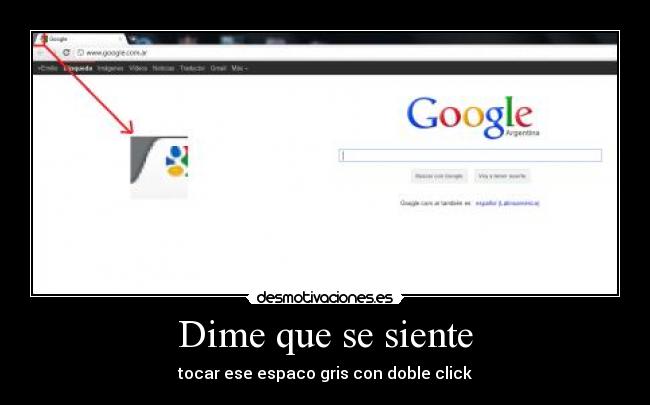Focus the Google search input box

[470, 155]
